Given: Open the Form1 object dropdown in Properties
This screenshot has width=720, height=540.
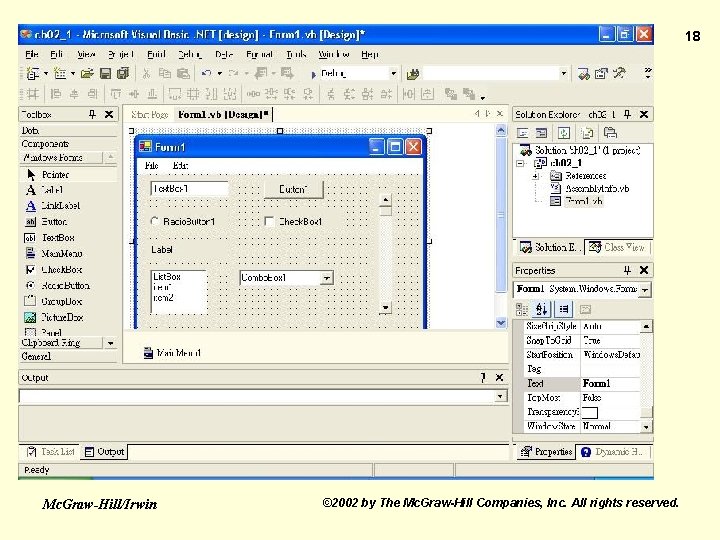Looking at the screenshot, I should click(645, 290).
